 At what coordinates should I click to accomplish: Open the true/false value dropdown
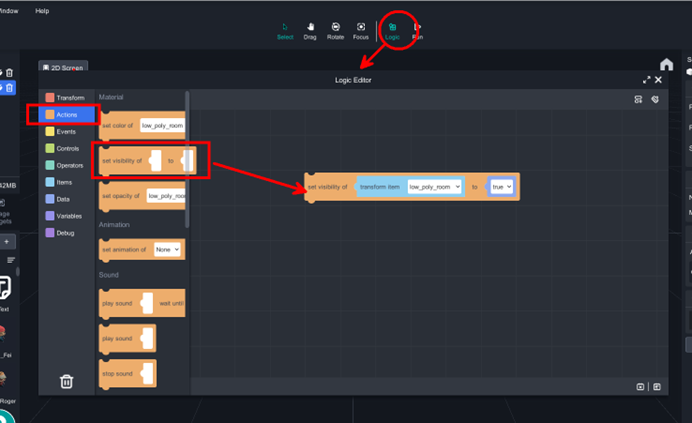coord(501,187)
